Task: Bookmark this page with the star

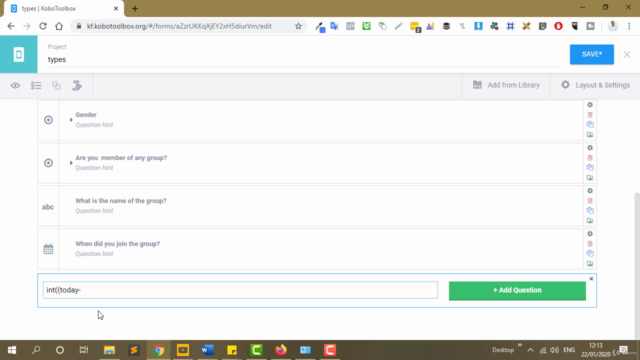Action: coord(298,26)
